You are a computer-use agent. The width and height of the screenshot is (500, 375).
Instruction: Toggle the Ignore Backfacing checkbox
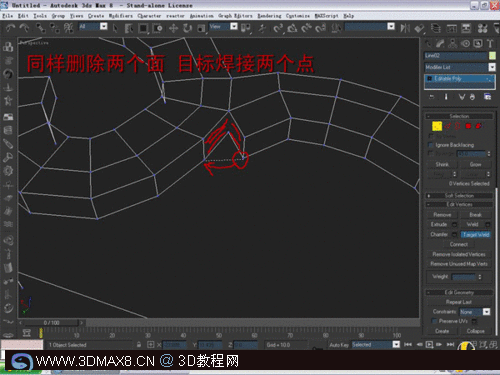(431, 145)
